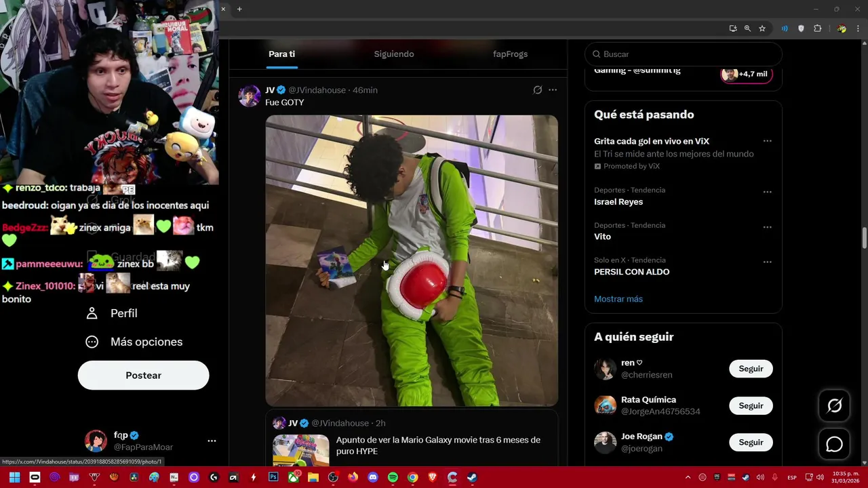The width and height of the screenshot is (868, 488).
Task: Open Discord from the taskbar
Action: coord(372,477)
